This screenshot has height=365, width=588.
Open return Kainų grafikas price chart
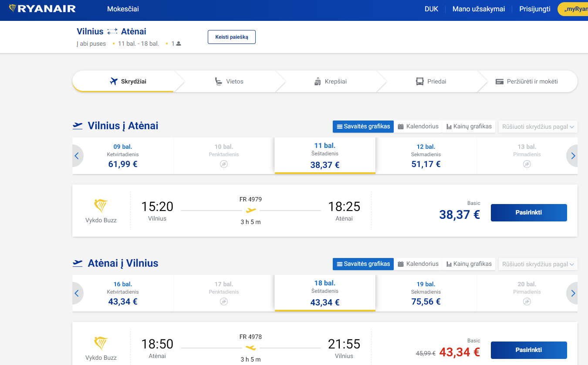(x=469, y=264)
